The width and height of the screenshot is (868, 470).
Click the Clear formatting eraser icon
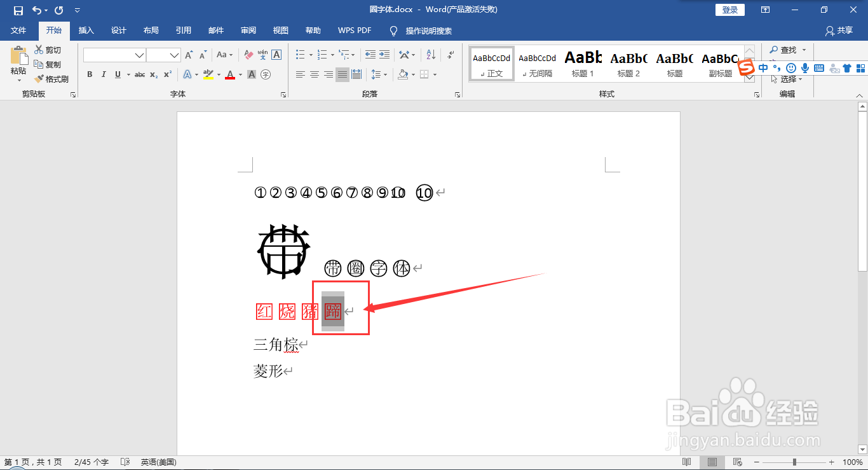[248, 55]
